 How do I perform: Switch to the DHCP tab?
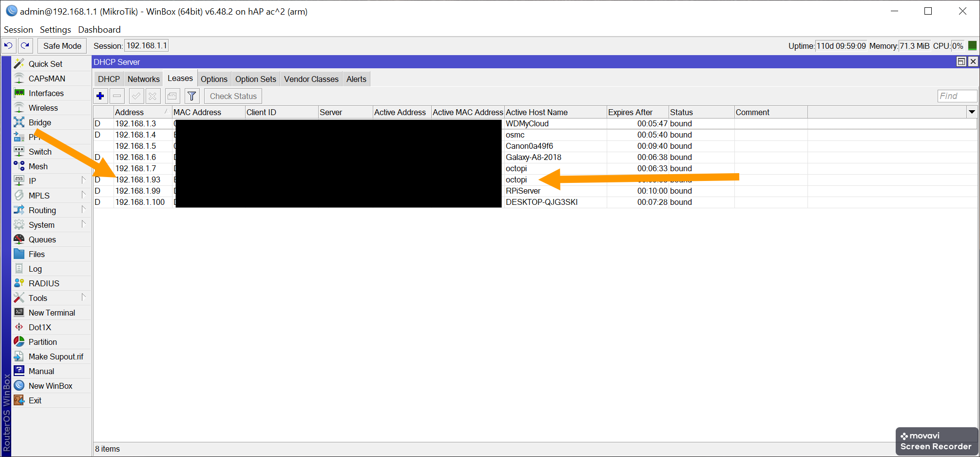pyautogui.click(x=109, y=79)
